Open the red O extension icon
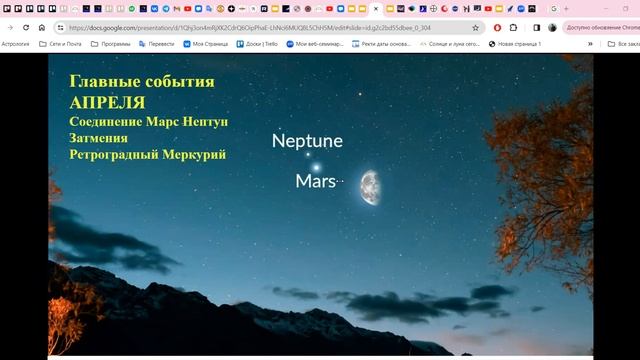Screen dimensions: 640x360 (497, 28)
